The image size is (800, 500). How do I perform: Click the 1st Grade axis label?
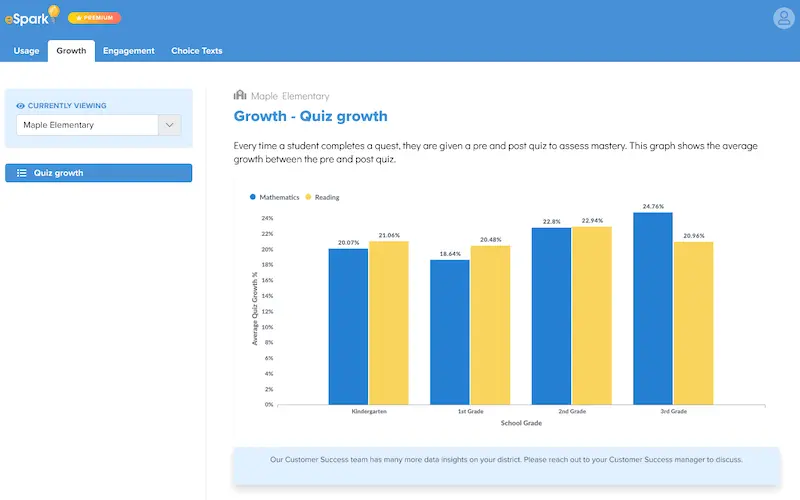470,411
